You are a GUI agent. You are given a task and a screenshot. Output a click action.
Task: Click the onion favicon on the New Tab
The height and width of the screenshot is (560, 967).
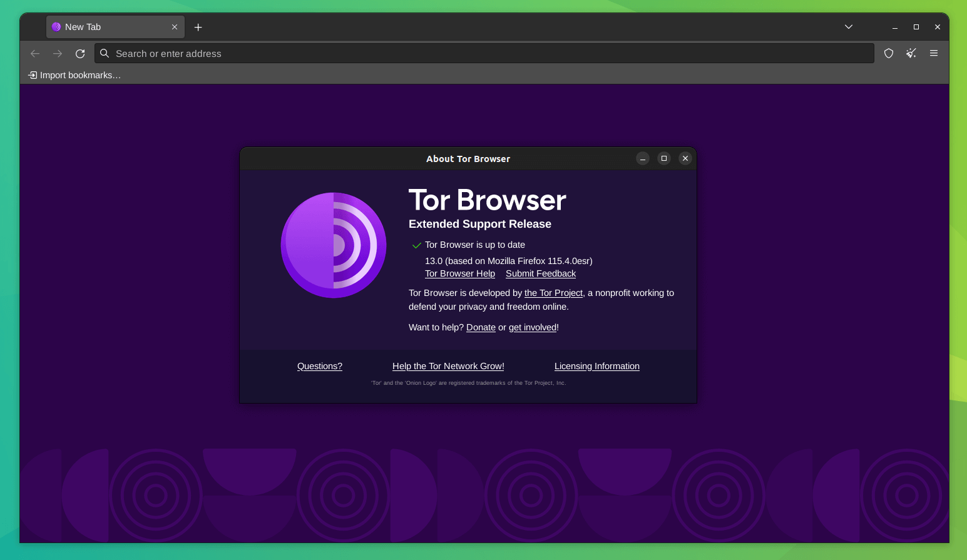tap(56, 27)
